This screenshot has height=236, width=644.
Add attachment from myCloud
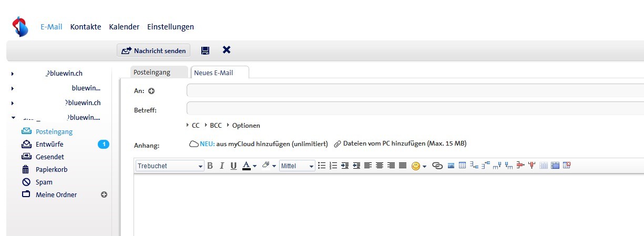pos(259,143)
